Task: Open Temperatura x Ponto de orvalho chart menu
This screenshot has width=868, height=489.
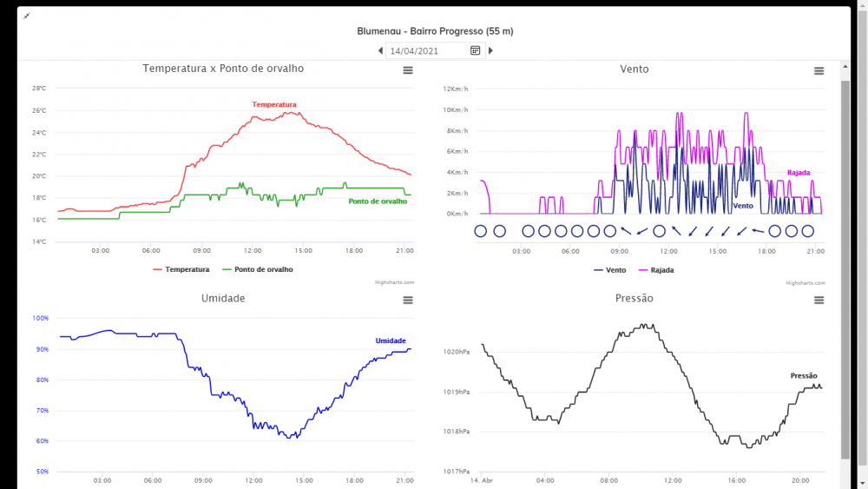Action: click(x=408, y=70)
